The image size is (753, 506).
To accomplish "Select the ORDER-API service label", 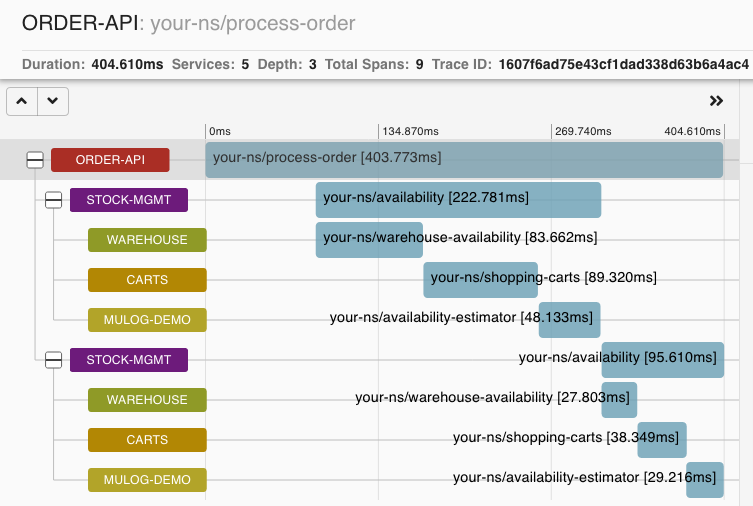I will pyautogui.click(x=110, y=160).
